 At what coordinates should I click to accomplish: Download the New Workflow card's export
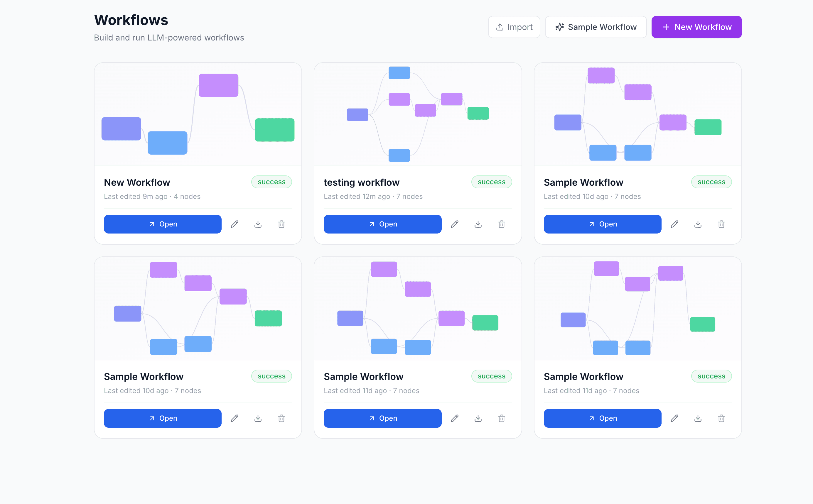tap(258, 224)
